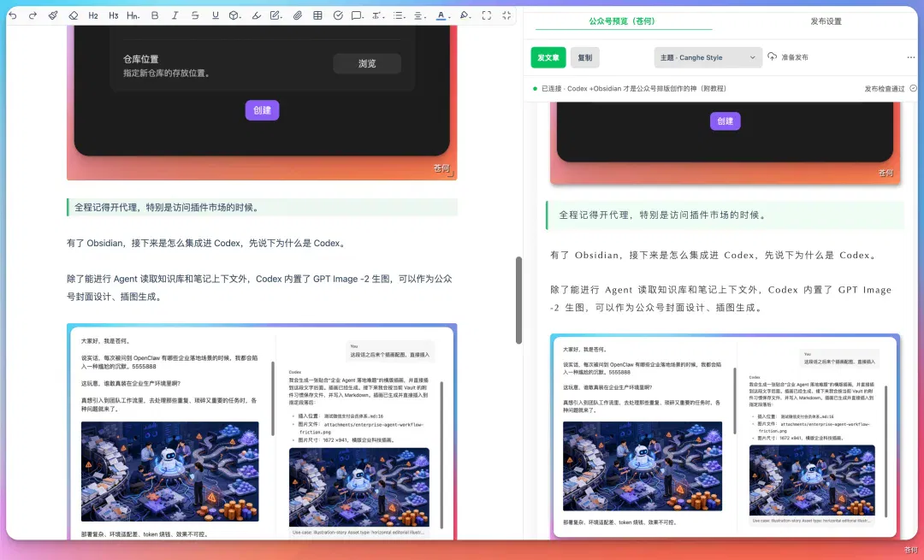Toggle bold formatting
This screenshot has width=924, height=560.
click(154, 15)
